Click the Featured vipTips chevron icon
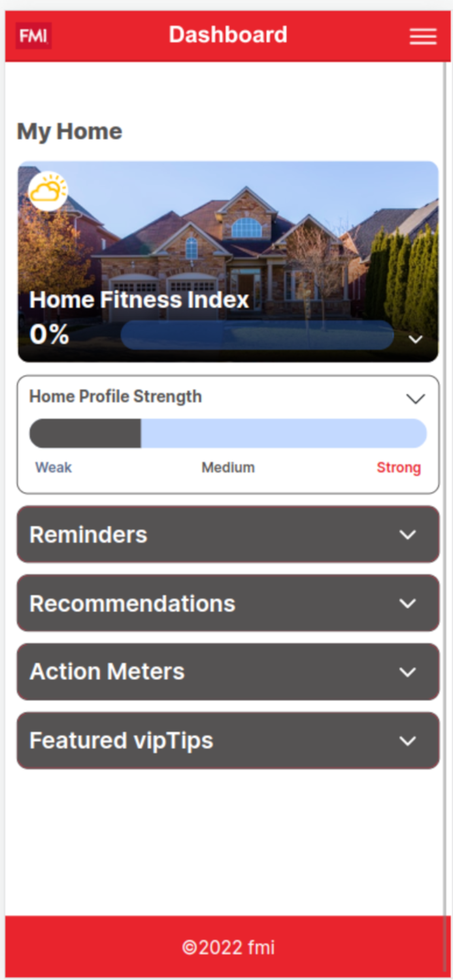Image resolution: width=453 pixels, height=980 pixels. [408, 740]
